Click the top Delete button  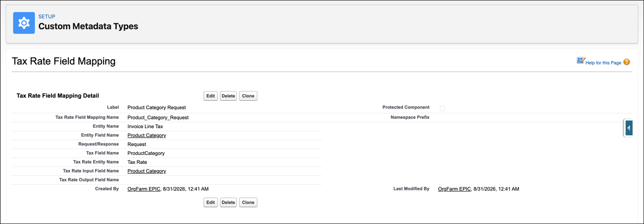[x=228, y=96]
